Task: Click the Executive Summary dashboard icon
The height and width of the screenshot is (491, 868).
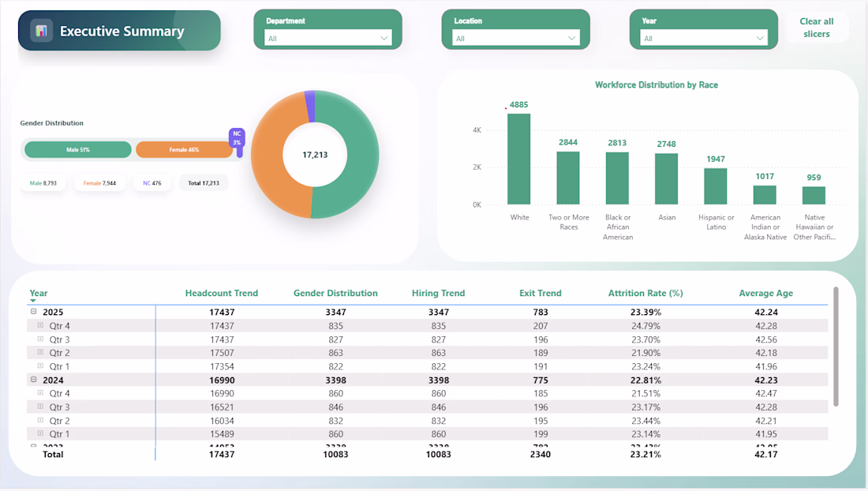Action: tap(42, 31)
